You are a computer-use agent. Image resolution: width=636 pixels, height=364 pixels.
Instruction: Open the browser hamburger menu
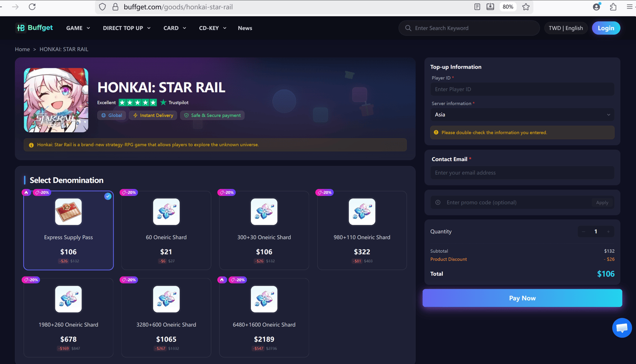pyautogui.click(x=630, y=7)
